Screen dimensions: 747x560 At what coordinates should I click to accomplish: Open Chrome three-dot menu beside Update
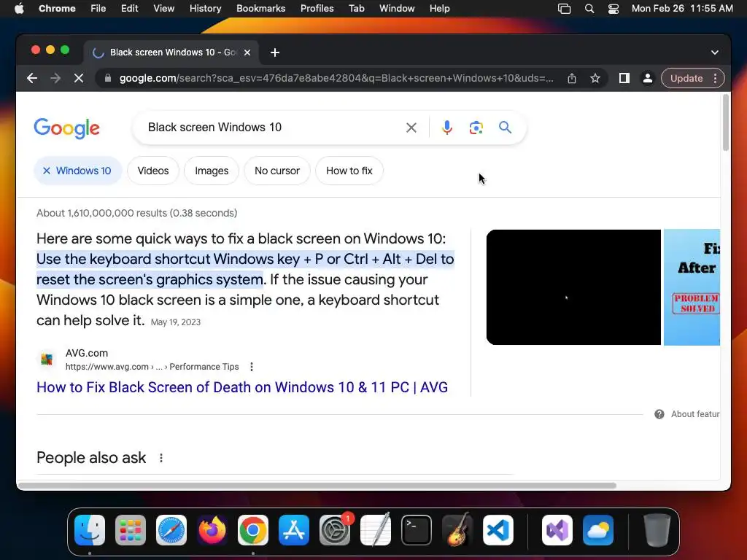[x=715, y=78]
